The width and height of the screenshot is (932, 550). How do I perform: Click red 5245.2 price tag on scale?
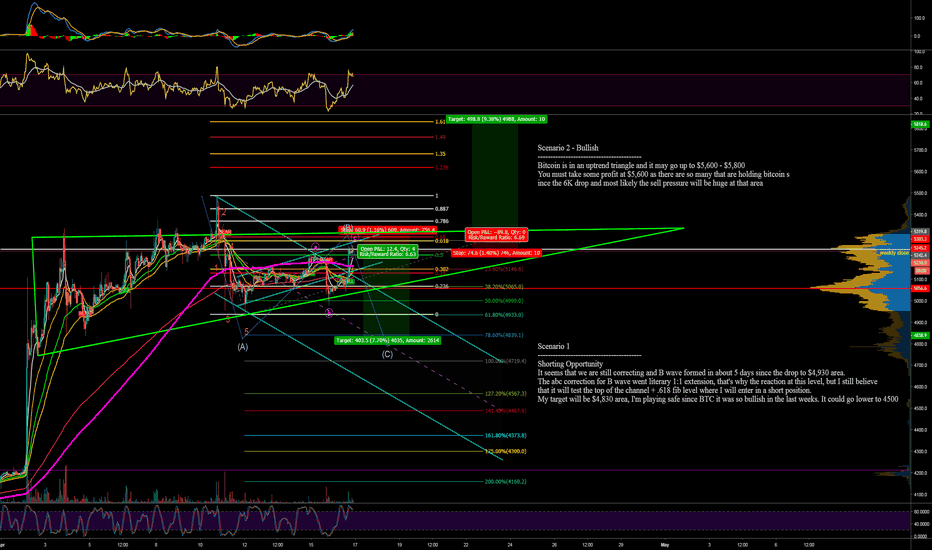coord(920,248)
